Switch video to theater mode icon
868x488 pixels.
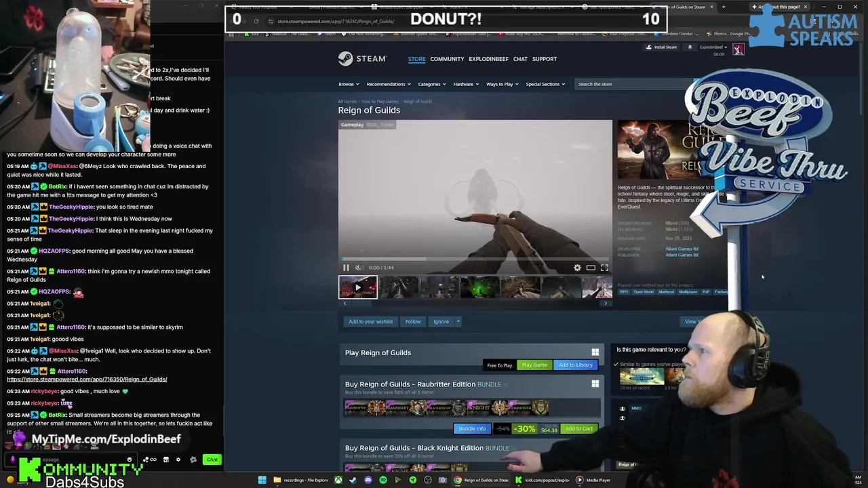coord(591,268)
